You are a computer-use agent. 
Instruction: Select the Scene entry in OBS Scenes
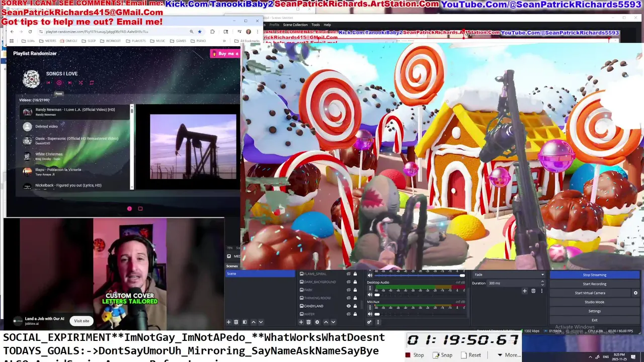(260, 274)
